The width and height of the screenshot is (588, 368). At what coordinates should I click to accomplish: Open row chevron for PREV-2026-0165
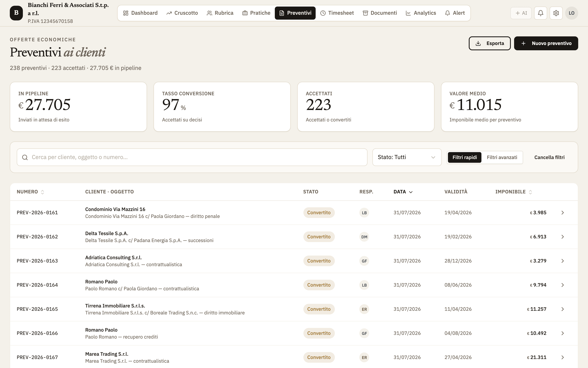(562, 309)
